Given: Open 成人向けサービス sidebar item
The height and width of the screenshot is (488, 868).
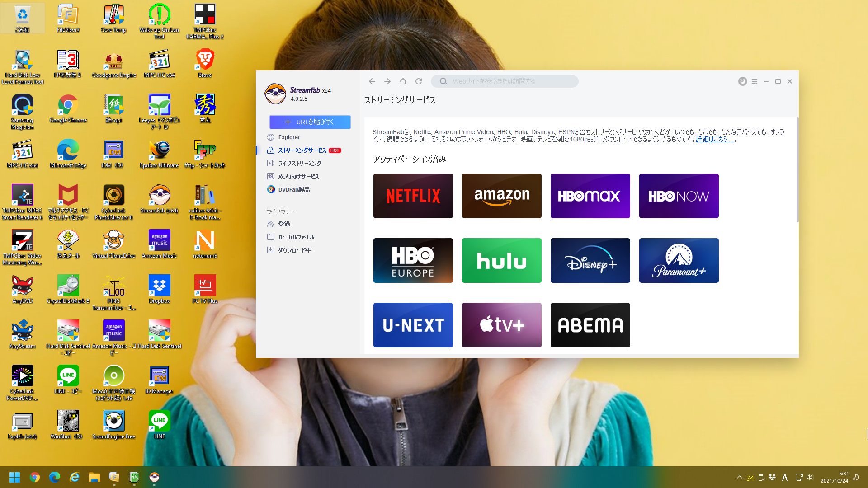Looking at the screenshot, I should click(293, 176).
